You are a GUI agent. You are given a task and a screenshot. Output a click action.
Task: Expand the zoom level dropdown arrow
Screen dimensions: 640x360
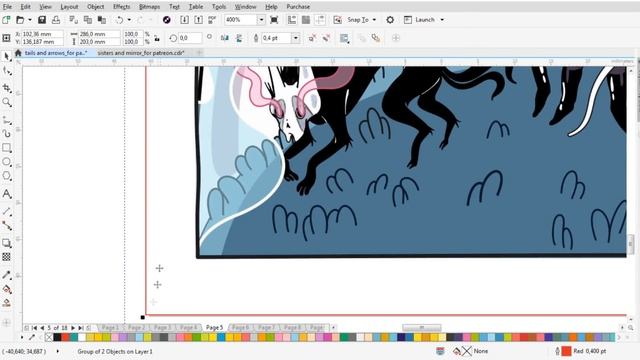pyautogui.click(x=261, y=20)
